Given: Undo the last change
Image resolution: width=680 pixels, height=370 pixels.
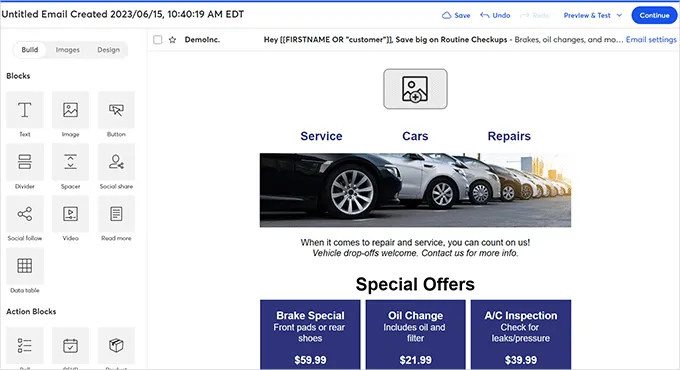Looking at the screenshot, I should tap(495, 15).
